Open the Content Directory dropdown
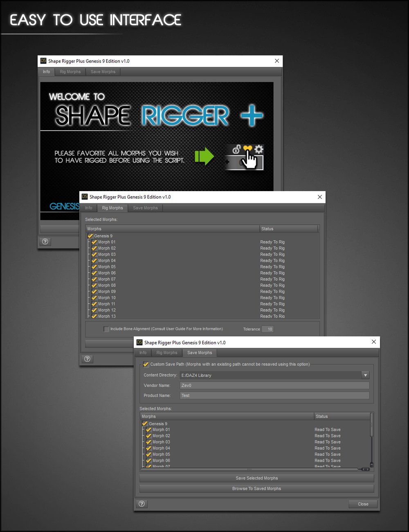 click(x=365, y=375)
